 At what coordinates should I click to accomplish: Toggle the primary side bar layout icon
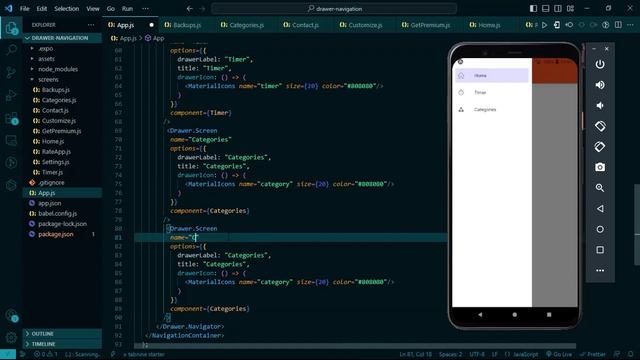click(533, 9)
